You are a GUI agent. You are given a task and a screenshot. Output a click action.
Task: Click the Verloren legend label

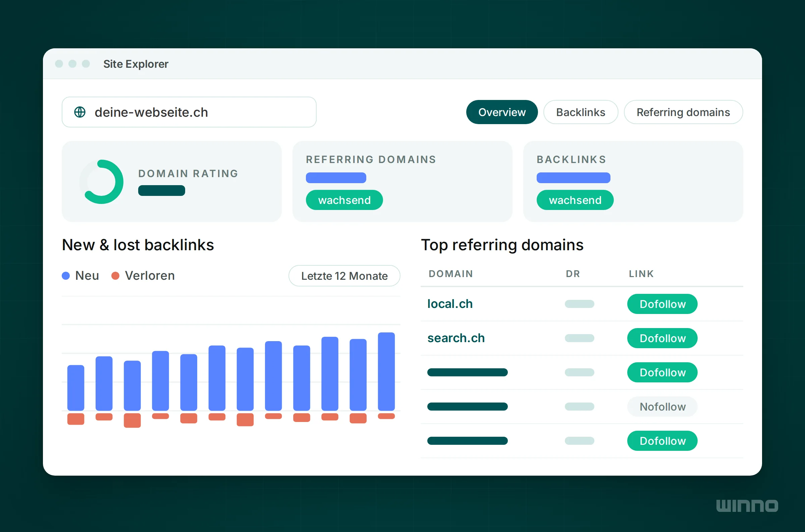(150, 275)
